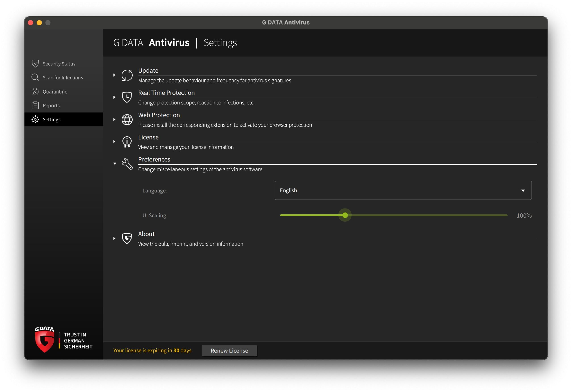Open the Language dropdown showing English
The height and width of the screenshot is (392, 572).
[403, 190]
